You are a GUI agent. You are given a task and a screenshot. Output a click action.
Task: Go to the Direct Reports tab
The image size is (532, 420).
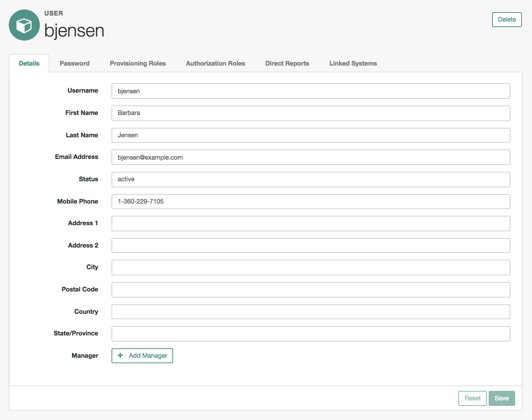tap(287, 63)
